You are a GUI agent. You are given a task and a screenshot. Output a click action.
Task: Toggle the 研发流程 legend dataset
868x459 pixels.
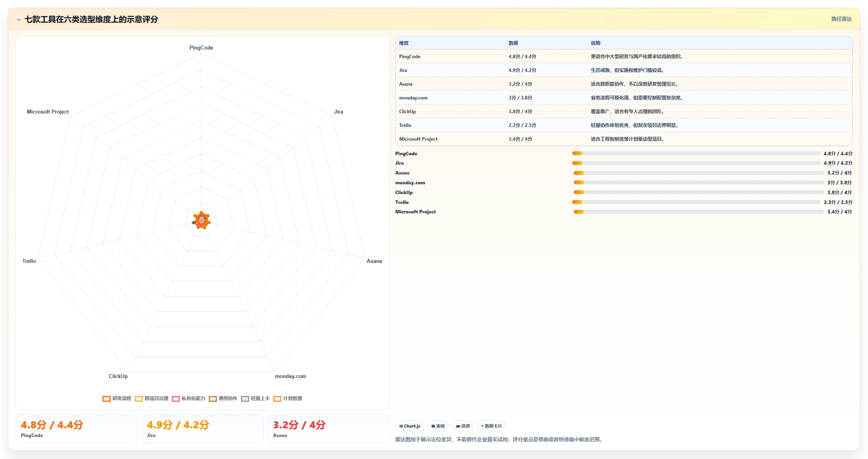tap(117, 398)
